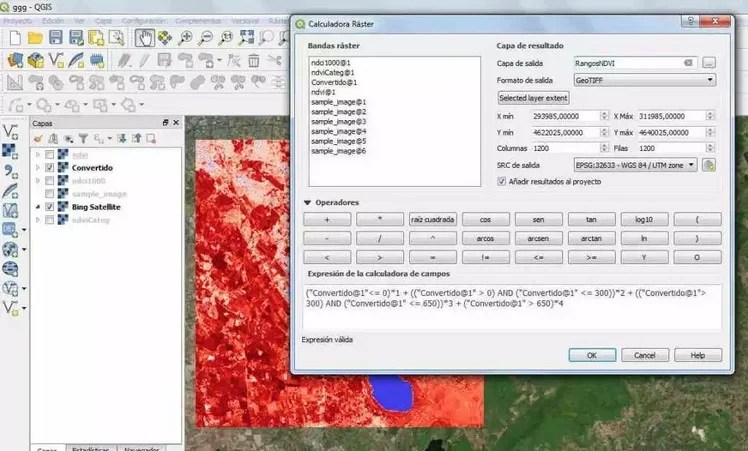The image size is (748, 451).
Task: Select the sample_image@4 band in the list
Action: 339,131
